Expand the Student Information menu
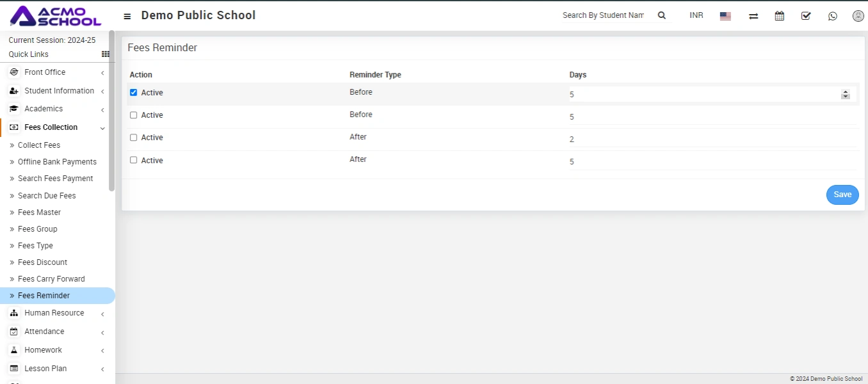This screenshot has height=384, width=868. pos(59,91)
